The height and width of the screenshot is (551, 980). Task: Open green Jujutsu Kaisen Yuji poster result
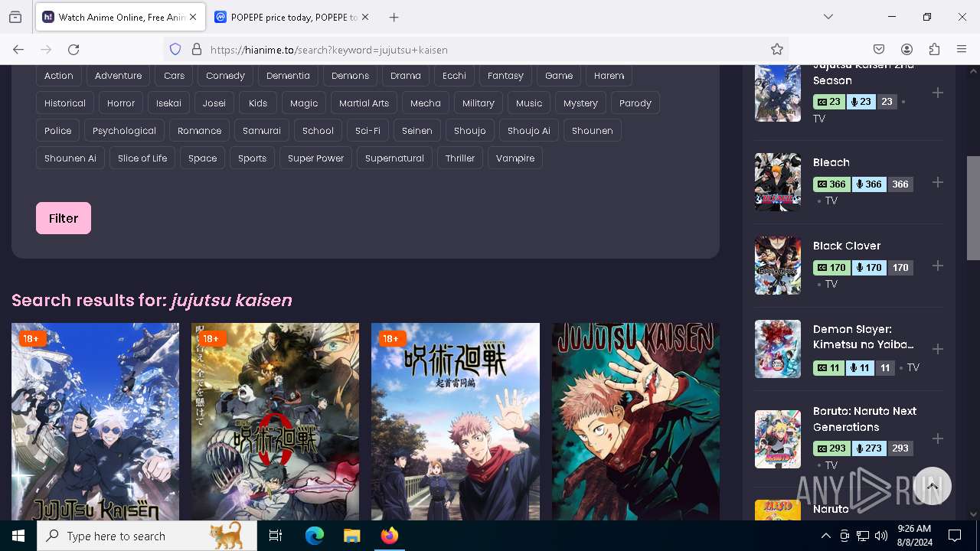pos(635,422)
